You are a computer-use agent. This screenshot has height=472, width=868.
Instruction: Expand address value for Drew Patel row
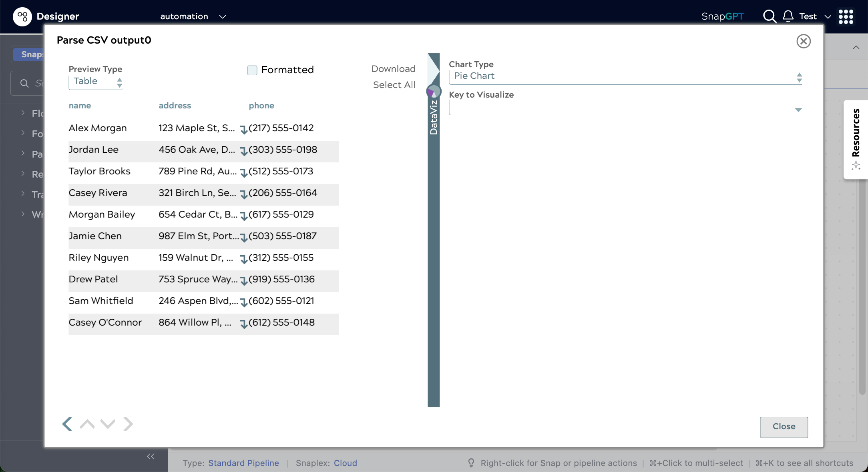(x=243, y=281)
